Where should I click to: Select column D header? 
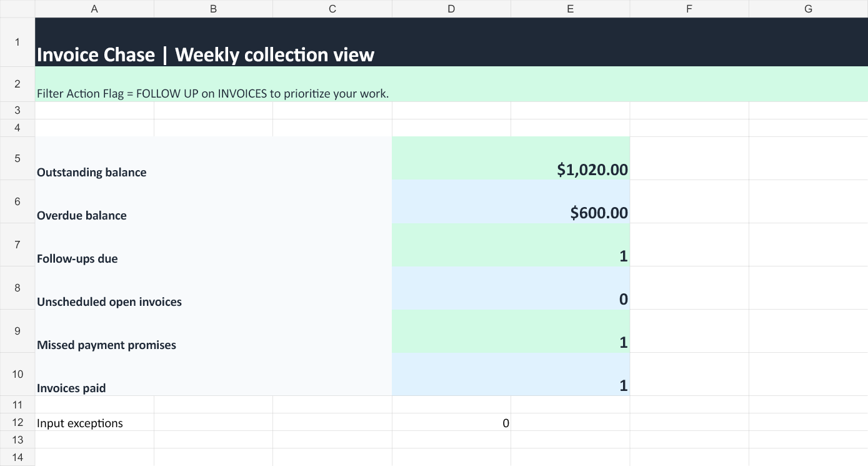pyautogui.click(x=451, y=9)
